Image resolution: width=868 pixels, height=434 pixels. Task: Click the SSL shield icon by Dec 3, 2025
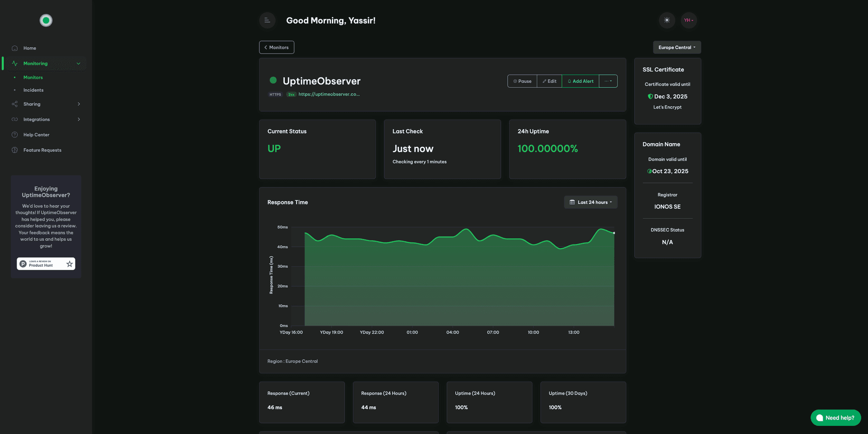[650, 96]
